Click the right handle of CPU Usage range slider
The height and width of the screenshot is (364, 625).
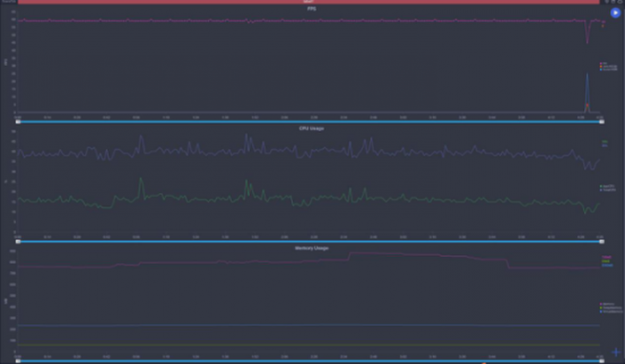coord(602,242)
